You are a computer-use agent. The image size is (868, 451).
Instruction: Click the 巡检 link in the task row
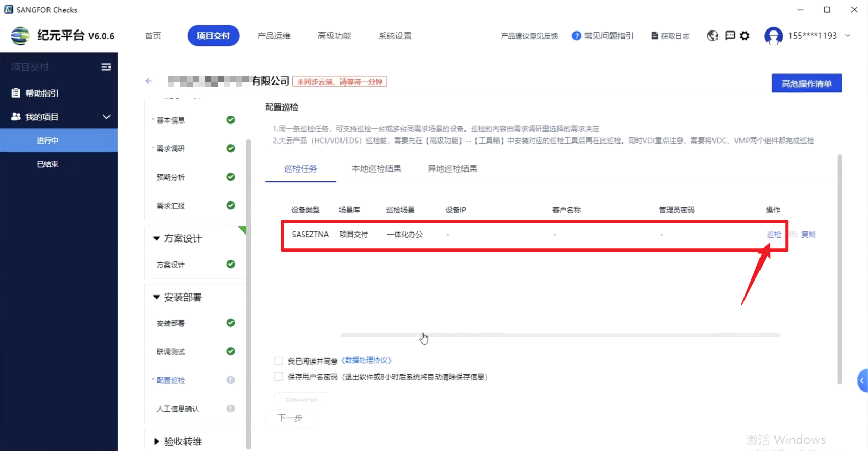(x=773, y=235)
